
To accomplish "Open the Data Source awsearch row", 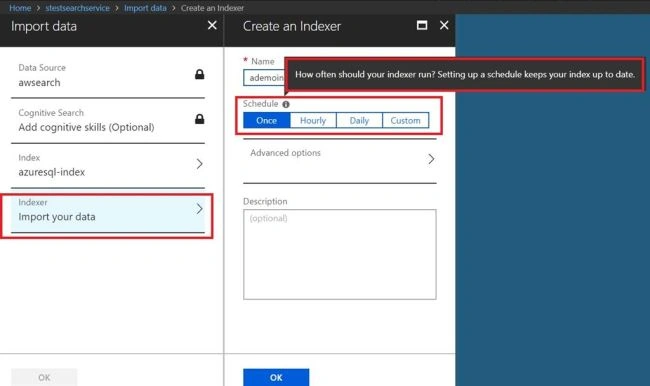I will [108, 75].
